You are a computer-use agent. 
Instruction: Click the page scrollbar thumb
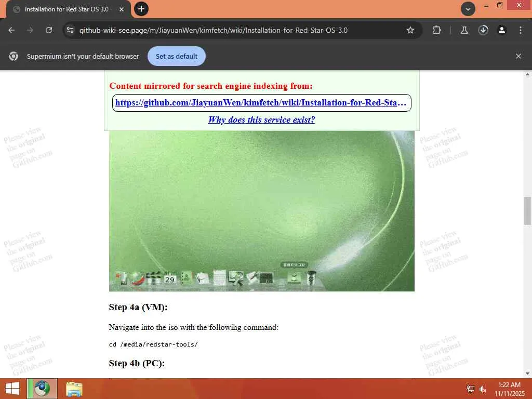[x=527, y=211]
